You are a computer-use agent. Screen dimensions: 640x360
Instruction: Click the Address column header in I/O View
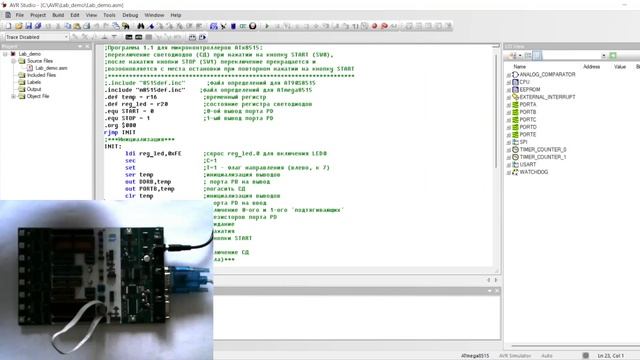coord(591,67)
